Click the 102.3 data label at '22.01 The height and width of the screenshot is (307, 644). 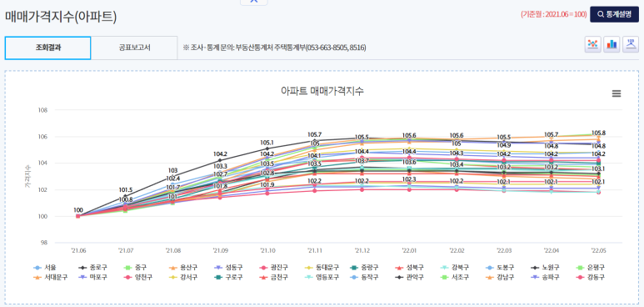pos(409,179)
